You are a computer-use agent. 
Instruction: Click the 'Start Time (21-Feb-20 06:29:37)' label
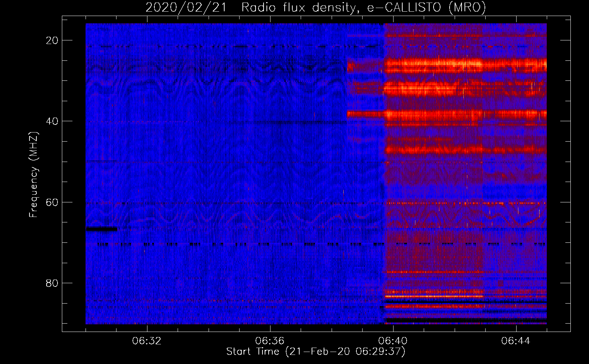coord(316,352)
